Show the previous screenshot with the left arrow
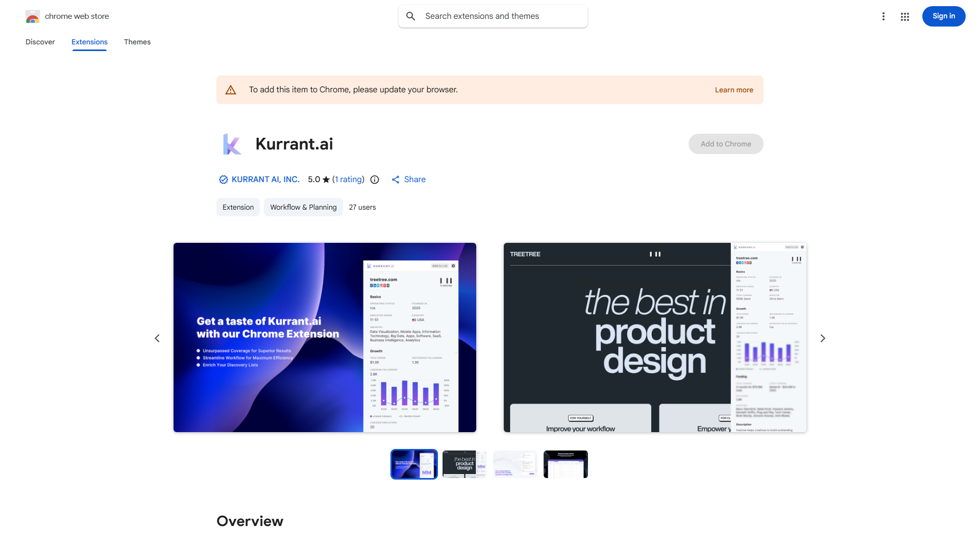This screenshot has width=980, height=551. [x=157, y=338]
